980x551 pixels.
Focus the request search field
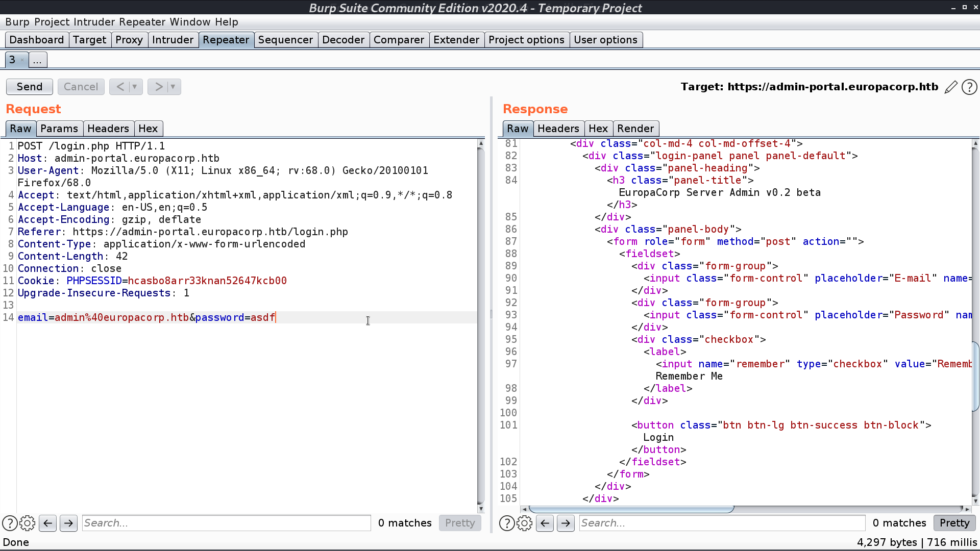click(226, 523)
